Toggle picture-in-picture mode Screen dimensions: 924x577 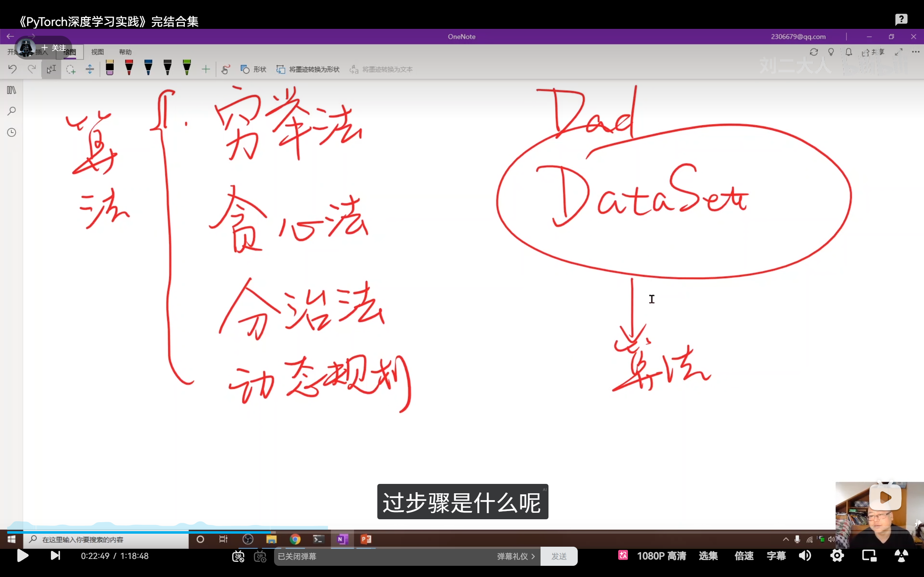869,556
